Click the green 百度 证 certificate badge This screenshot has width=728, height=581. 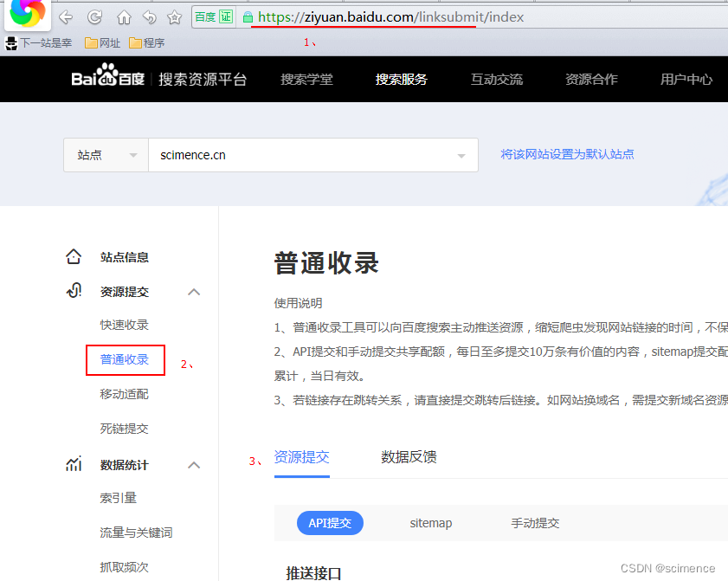[214, 17]
